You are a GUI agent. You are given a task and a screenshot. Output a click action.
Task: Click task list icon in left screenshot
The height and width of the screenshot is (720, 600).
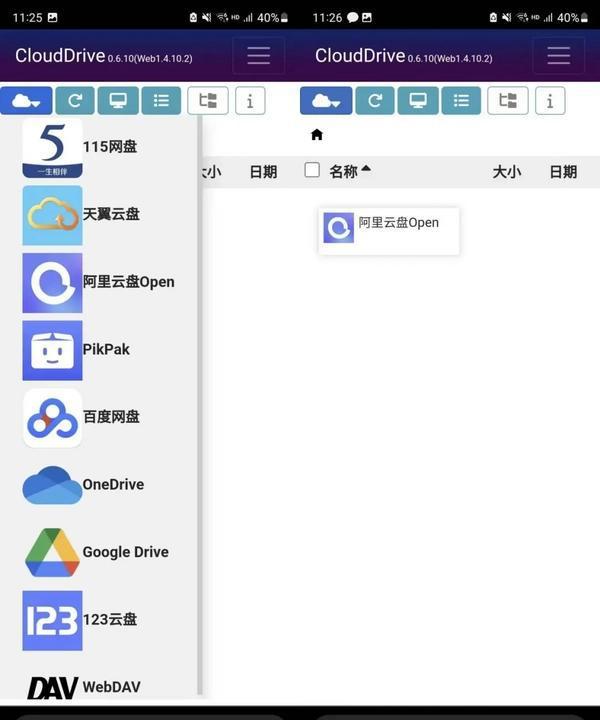[161, 101]
